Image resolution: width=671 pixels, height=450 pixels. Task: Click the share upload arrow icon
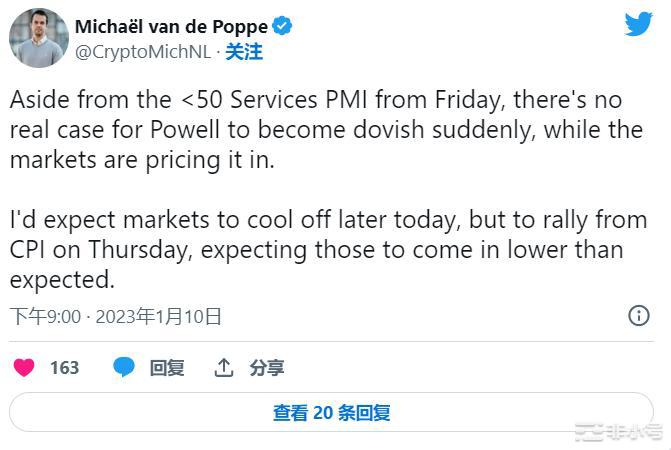[x=224, y=368]
